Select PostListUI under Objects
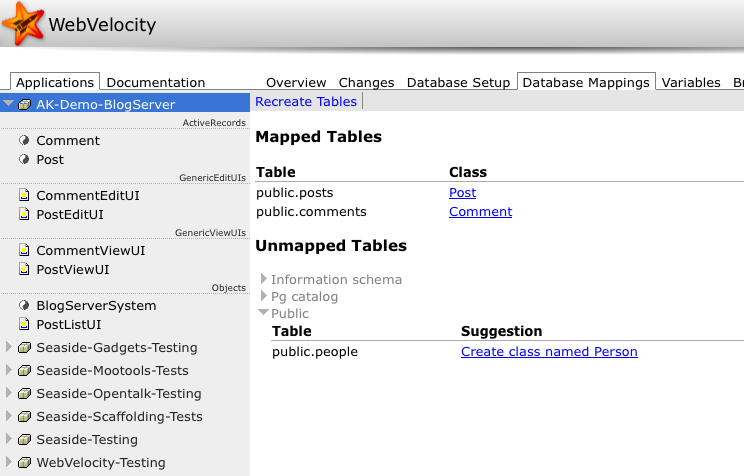This screenshot has height=476, width=744. pos(69,325)
